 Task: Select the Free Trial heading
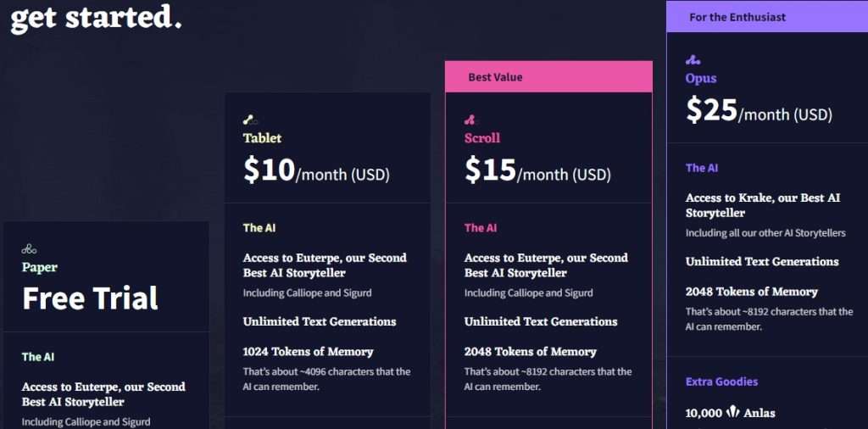(90, 298)
